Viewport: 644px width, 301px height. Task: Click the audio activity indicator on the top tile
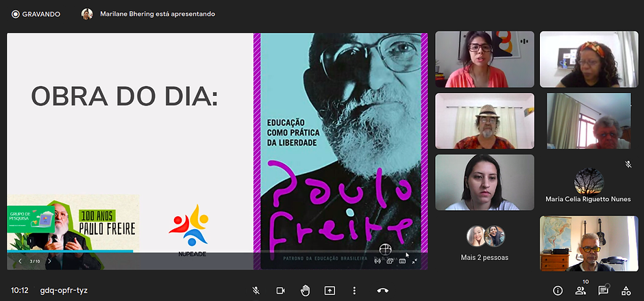click(x=524, y=42)
